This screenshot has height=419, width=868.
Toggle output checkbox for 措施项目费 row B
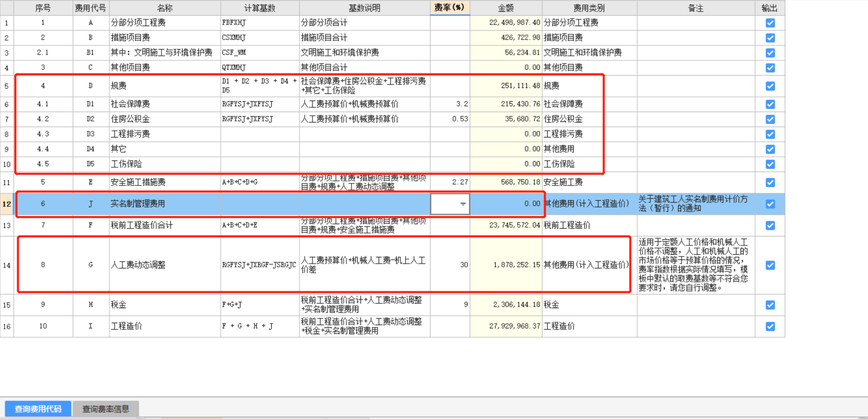pos(770,38)
